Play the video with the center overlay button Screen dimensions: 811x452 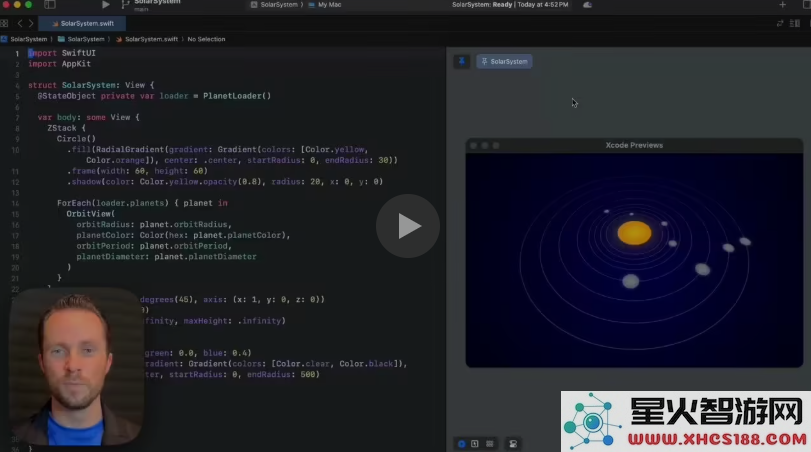408,226
